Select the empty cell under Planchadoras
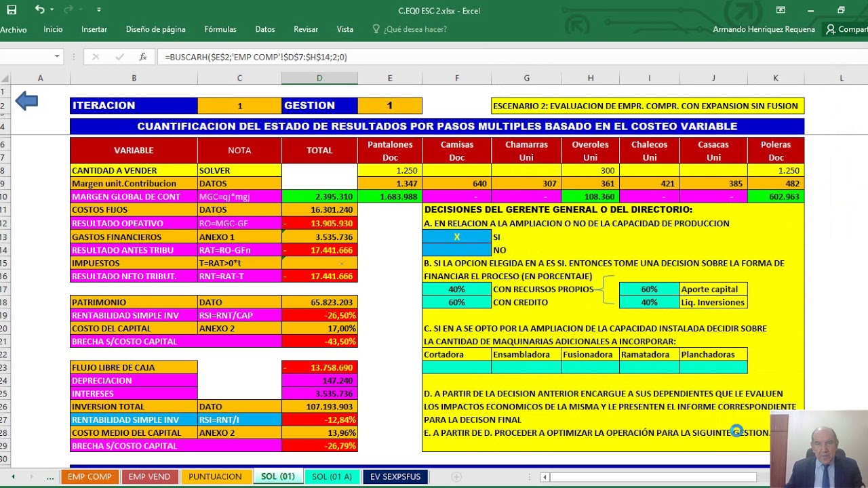 713,367
